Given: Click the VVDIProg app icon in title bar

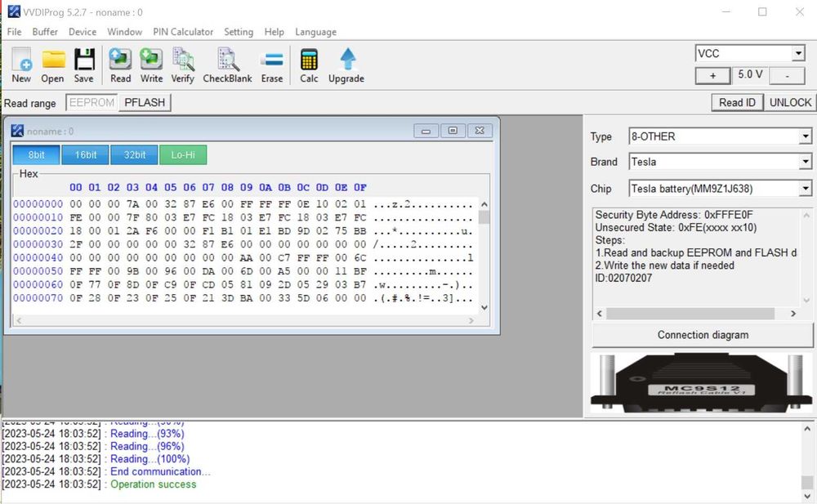Looking at the screenshot, I should tap(14, 11).
